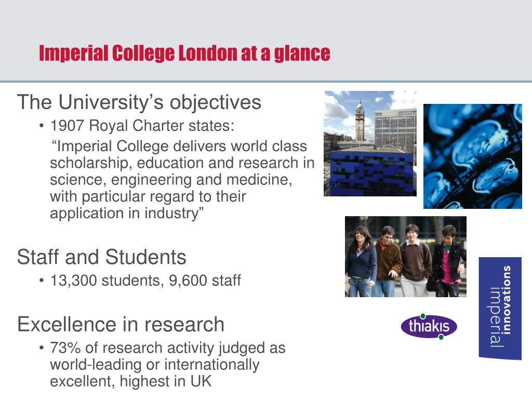Click The University's objectives heading
Viewport: 532px width, 399px height.
(139, 102)
